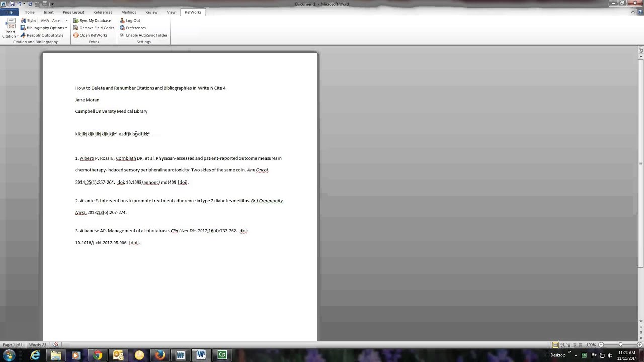Screen dimensions: 644x362
Task: Click 'Campbell University Medical Library' text
Action: (x=111, y=111)
